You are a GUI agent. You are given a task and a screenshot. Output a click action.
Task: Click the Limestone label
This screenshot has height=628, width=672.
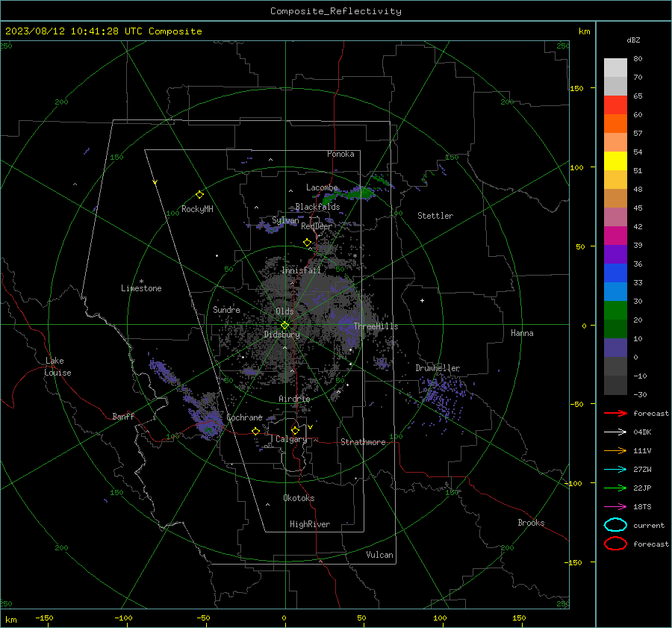point(141,288)
